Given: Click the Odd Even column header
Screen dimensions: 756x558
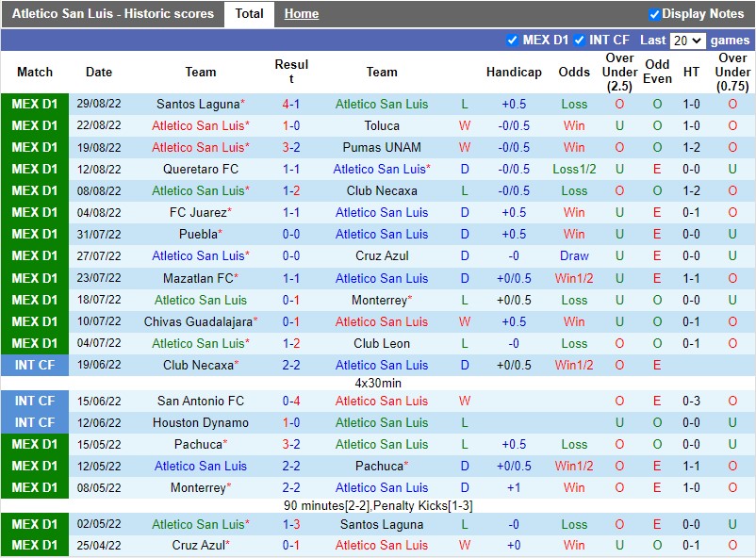Looking at the screenshot, I should (657, 72).
